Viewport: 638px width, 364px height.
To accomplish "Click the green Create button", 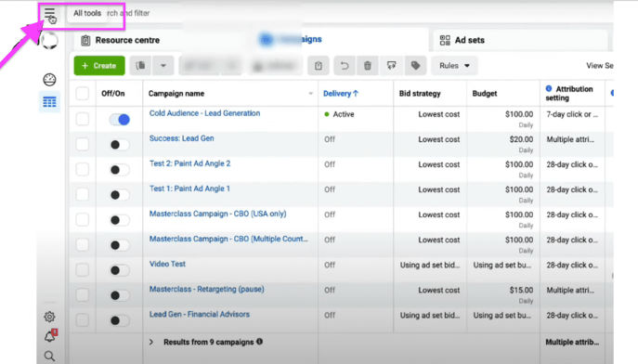I will pyautogui.click(x=99, y=66).
